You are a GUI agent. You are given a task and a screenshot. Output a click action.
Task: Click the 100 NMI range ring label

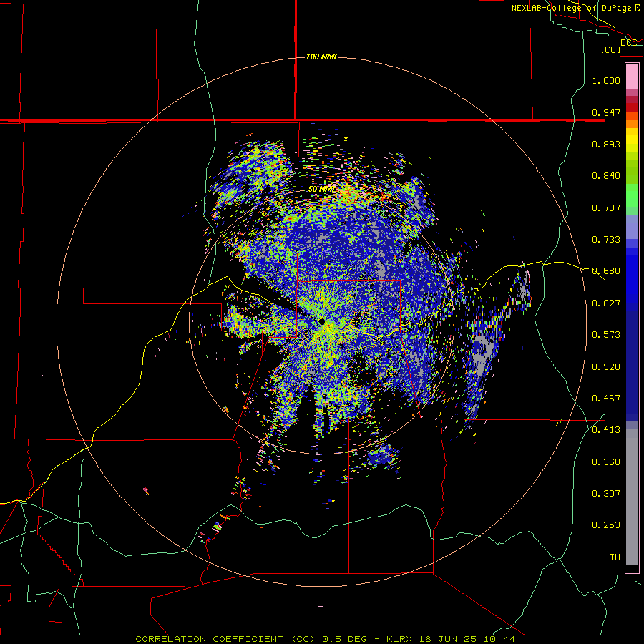pyautogui.click(x=321, y=57)
